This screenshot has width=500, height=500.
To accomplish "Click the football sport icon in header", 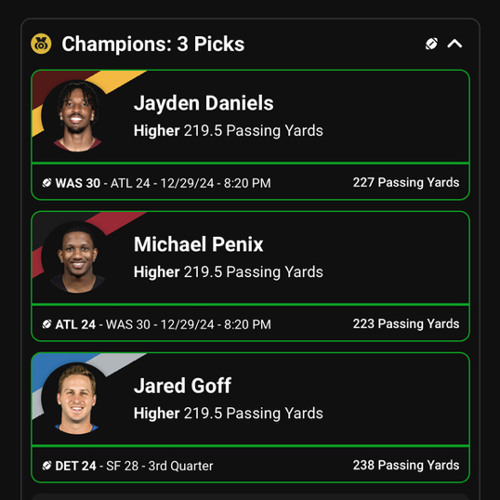I will point(432,44).
